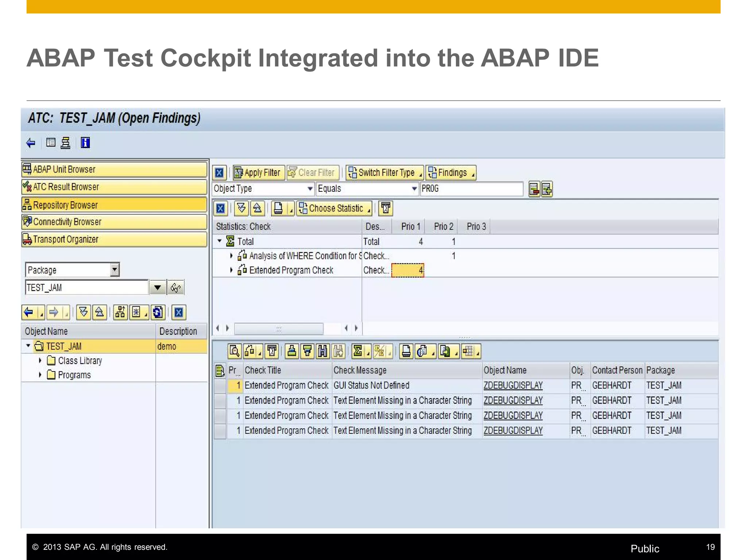
Task: Select row selector of last finding row
Action: pos(220,431)
